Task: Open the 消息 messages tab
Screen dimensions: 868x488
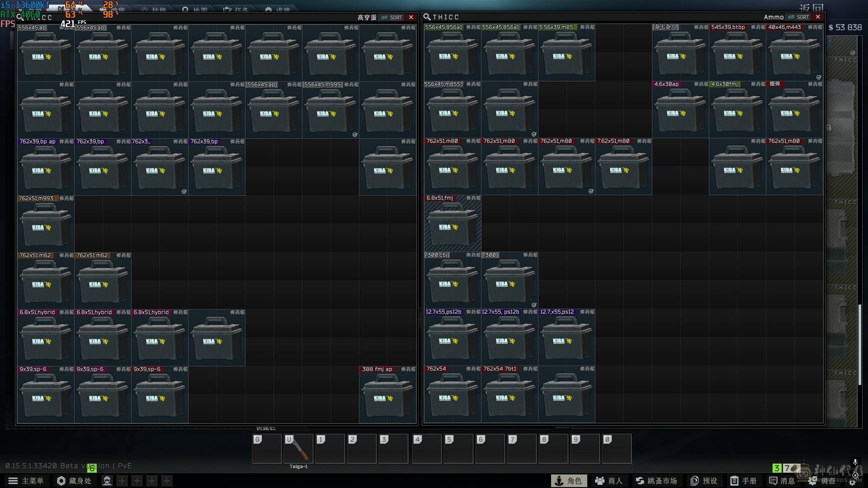Action: [782, 481]
